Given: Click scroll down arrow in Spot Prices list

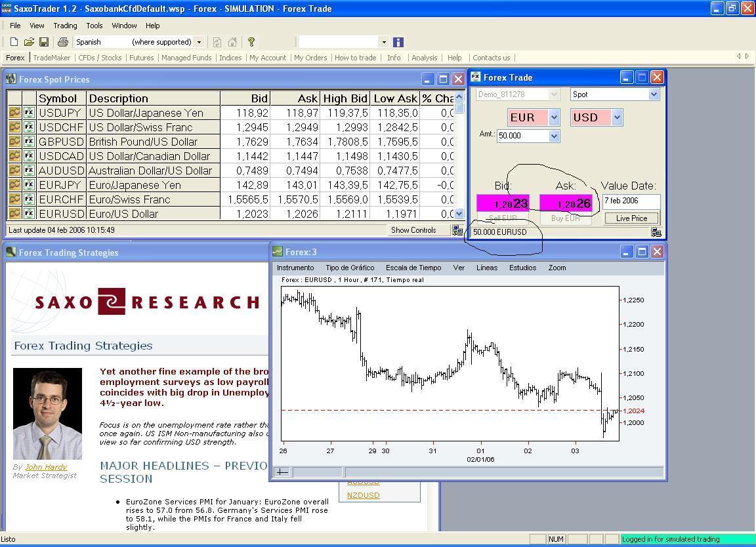Looking at the screenshot, I should pyautogui.click(x=459, y=214).
